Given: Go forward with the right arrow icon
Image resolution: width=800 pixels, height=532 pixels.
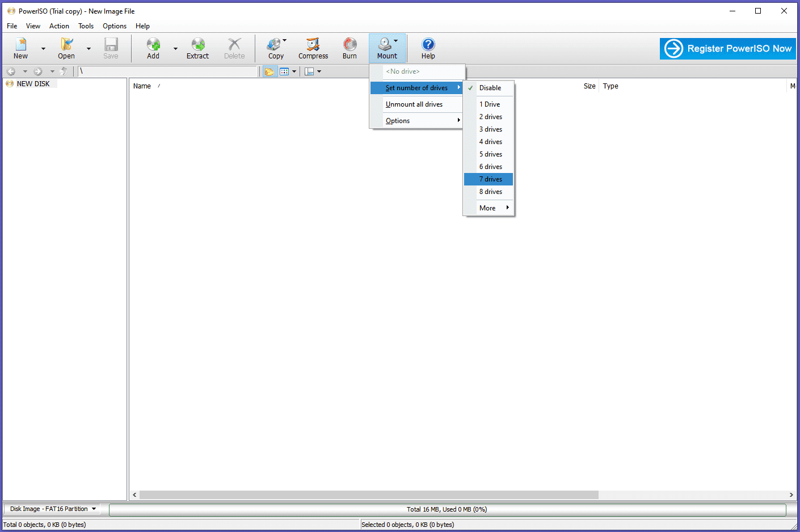Looking at the screenshot, I should pyautogui.click(x=38, y=71).
